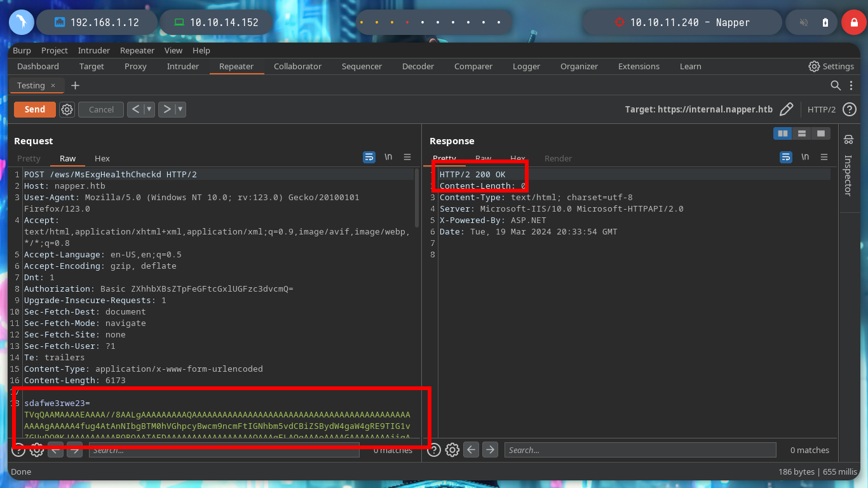Click the Cancel button
868x488 pixels.
click(x=101, y=109)
